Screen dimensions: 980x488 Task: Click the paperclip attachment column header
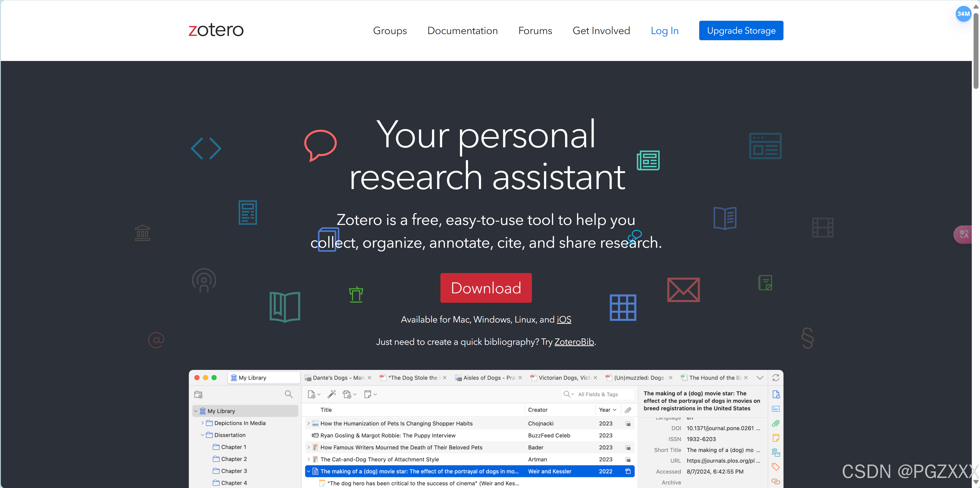point(628,410)
